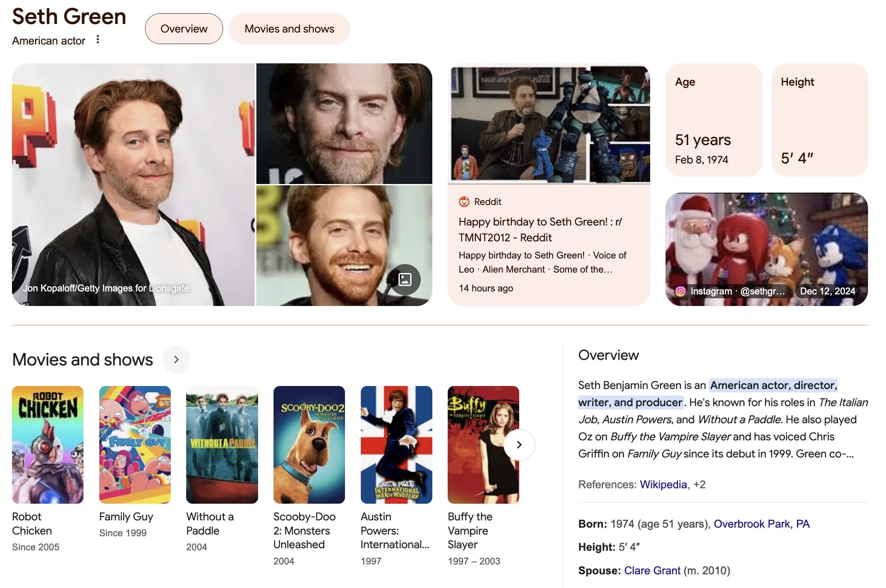Viewport: 886px width, 588px height.
Task: Click the Reddit logo icon
Action: (464, 202)
